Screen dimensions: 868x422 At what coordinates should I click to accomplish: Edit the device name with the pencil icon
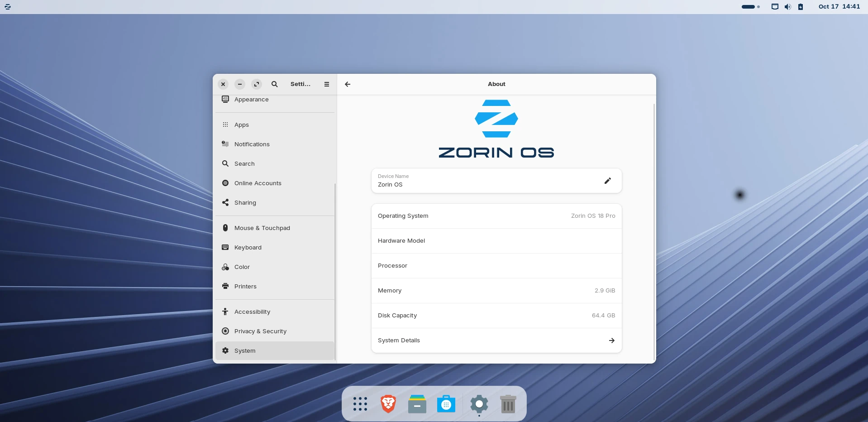coord(607,180)
